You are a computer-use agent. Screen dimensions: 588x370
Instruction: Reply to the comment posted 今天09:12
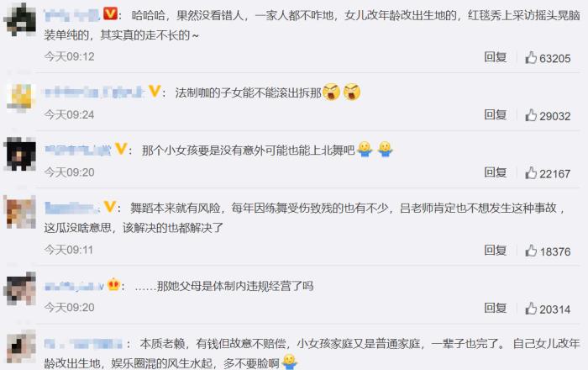(495, 56)
